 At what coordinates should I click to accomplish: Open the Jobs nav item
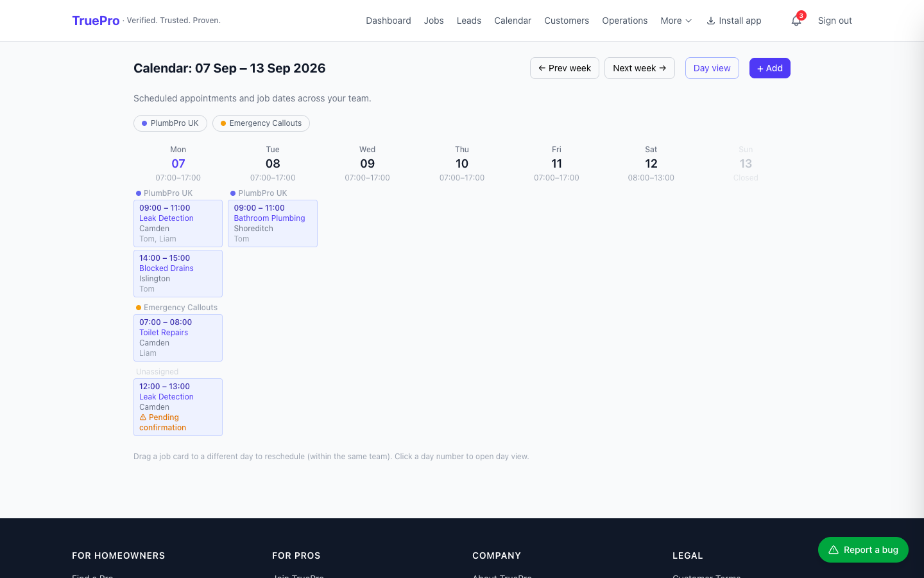coord(434,21)
